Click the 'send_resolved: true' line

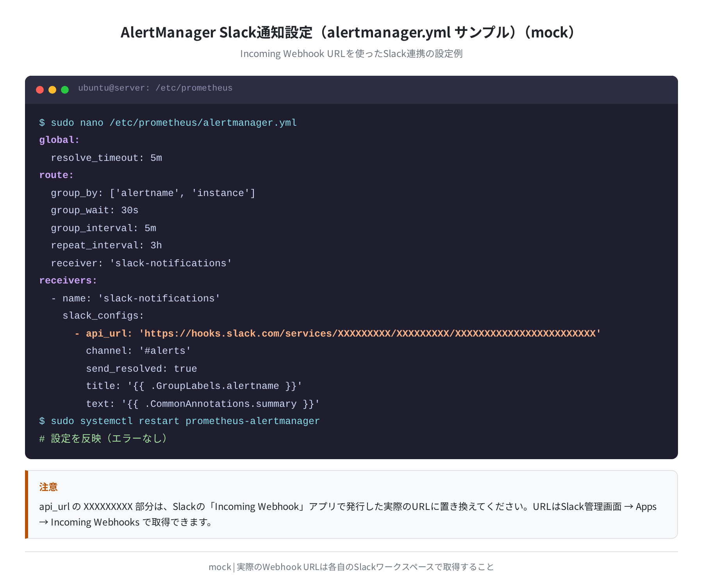tap(141, 369)
